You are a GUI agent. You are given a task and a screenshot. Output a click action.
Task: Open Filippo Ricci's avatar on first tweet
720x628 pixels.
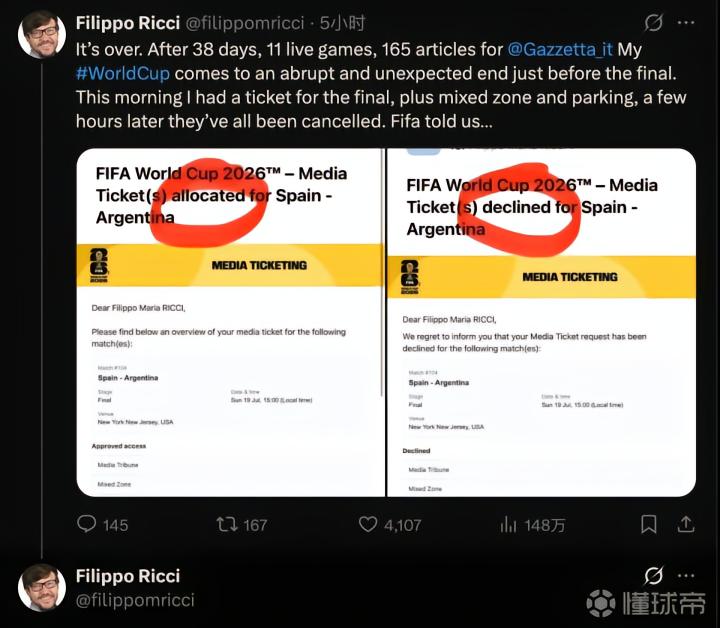[x=42, y=34]
